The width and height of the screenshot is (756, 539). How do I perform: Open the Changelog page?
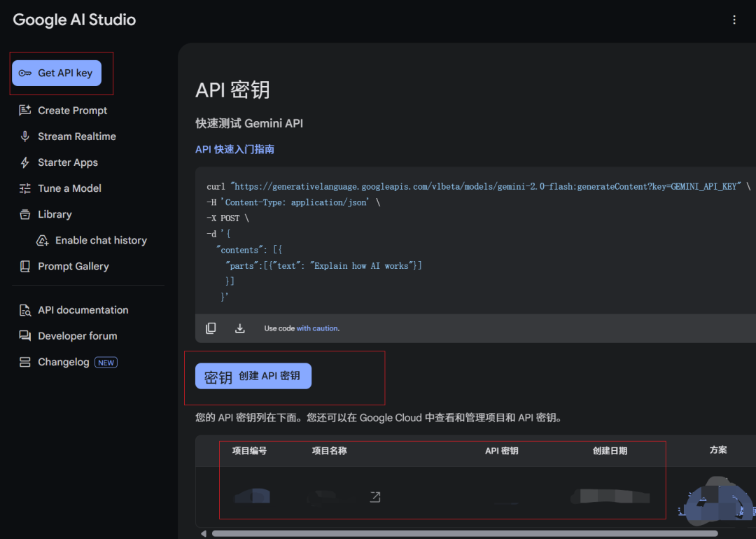pos(63,362)
